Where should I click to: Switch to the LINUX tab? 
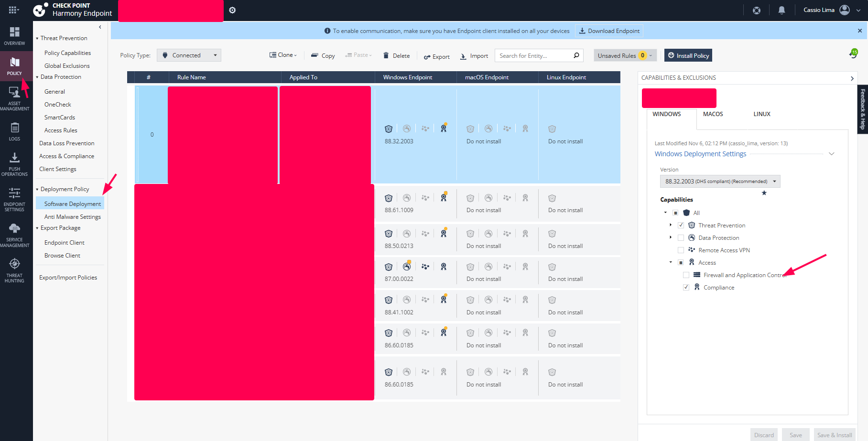(x=761, y=114)
